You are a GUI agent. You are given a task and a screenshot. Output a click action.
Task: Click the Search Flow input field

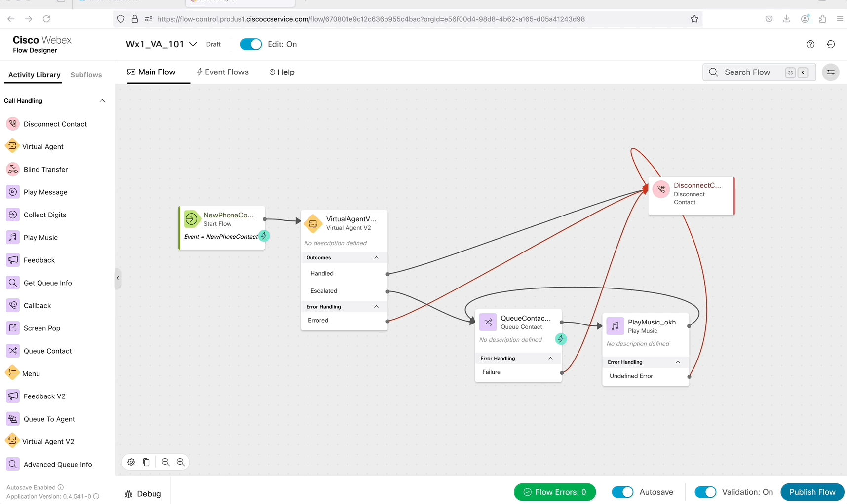(747, 72)
